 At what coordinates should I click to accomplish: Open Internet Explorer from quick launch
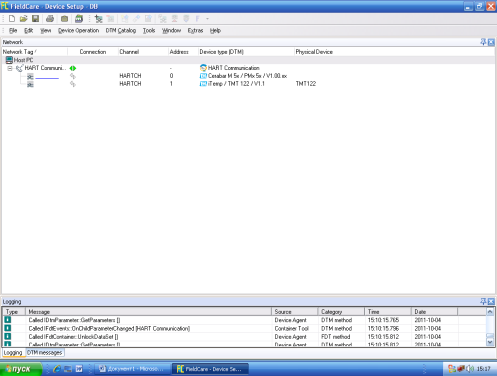coord(57,369)
